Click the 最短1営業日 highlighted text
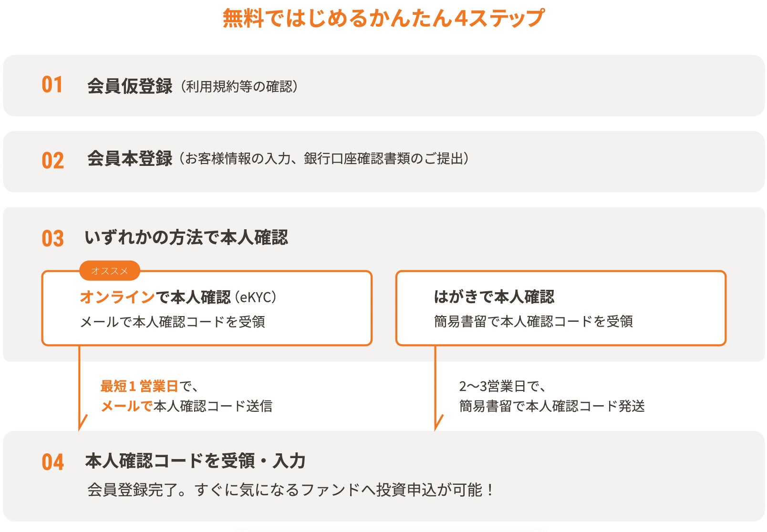This screenshot has height=532, width=767. point(139,386)
